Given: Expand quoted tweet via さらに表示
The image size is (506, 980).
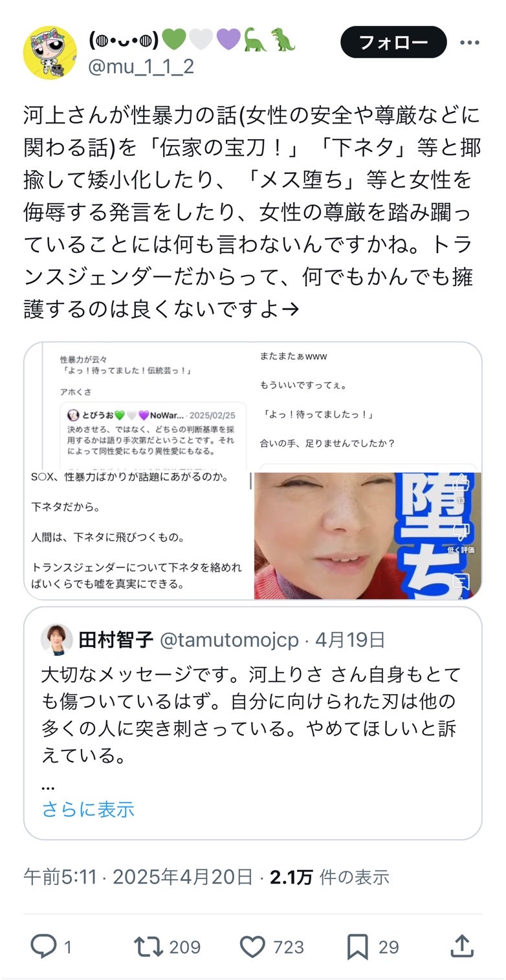Looking at the screenshot, I should [88, 809].
